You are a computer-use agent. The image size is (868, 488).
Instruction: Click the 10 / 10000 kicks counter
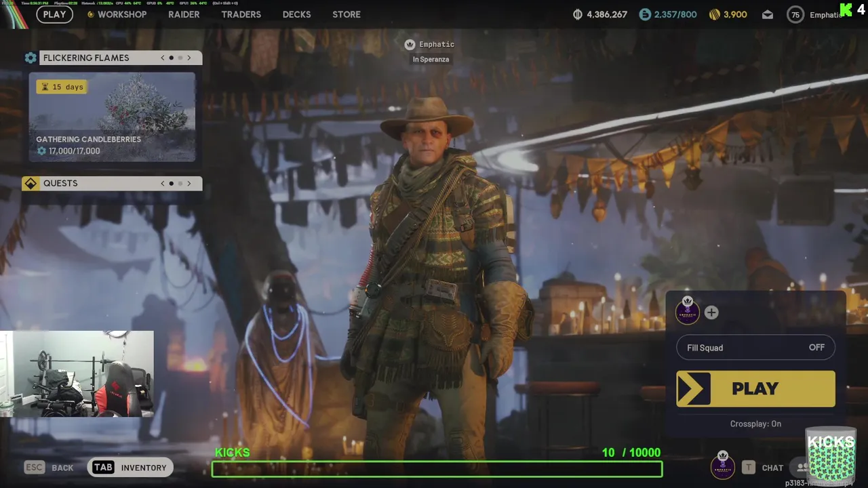click(x=631, y=453)
